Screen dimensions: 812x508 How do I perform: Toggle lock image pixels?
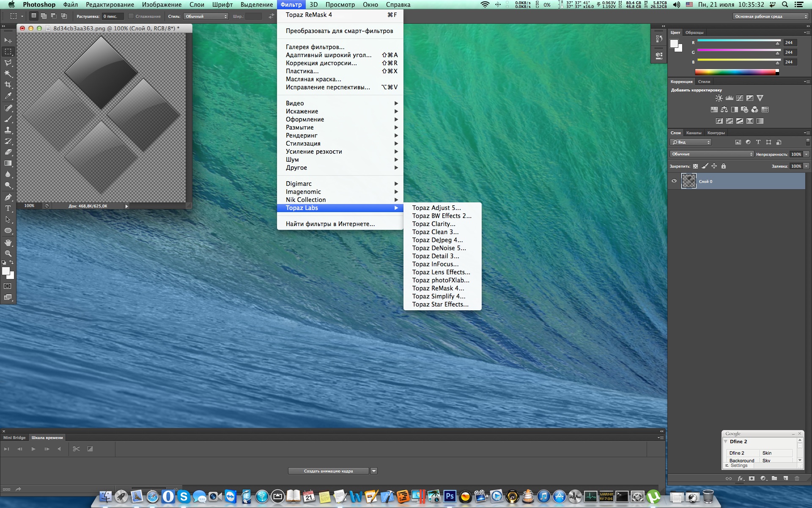(x=705, y=166)
